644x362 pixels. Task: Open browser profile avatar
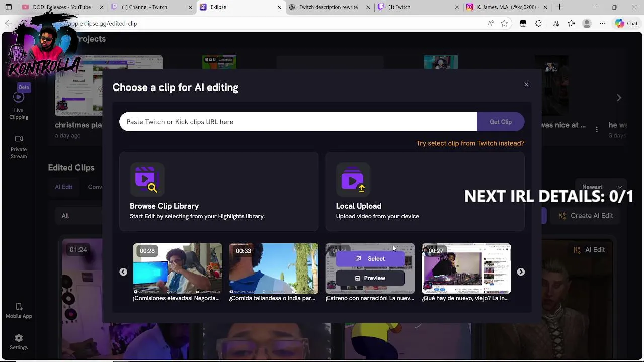(587, 23)
